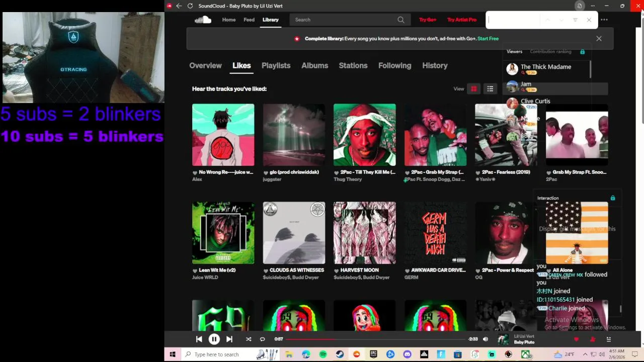Jump to next find result arrow
The height and width of the screenshot is (362, 644).
point(561,20)
